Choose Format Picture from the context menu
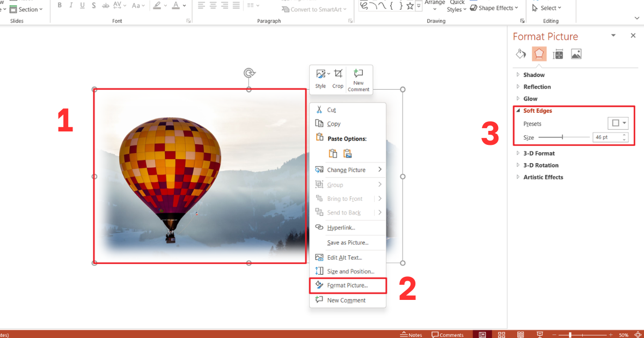This screenshot has height=338, width=644. [x=347, y=285]
